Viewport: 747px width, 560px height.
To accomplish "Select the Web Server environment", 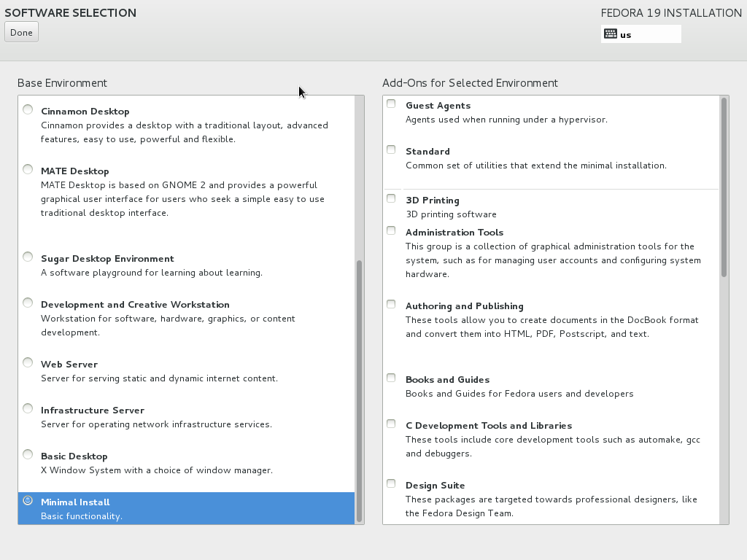I will point(27,362).
